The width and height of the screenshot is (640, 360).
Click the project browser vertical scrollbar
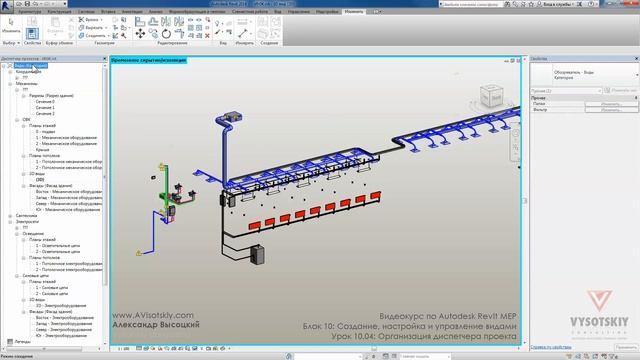(x=105, y=176)
